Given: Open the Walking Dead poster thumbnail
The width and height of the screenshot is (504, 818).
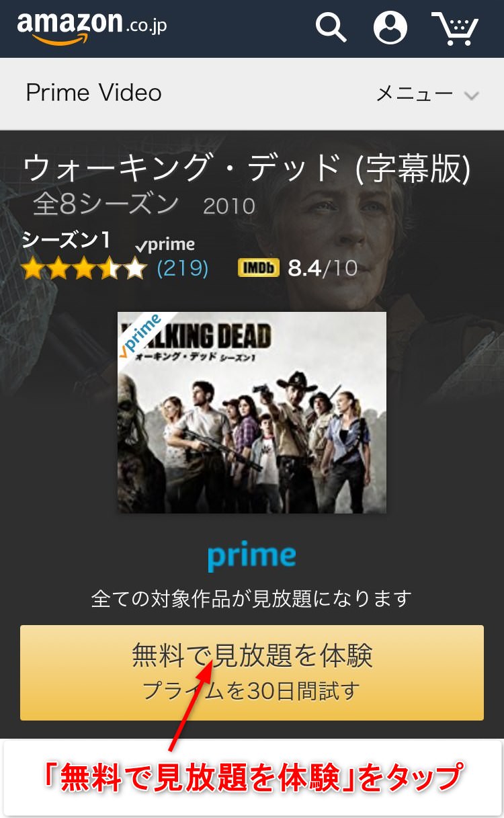Looking at the screenshot, I should (x=252, y=413).
